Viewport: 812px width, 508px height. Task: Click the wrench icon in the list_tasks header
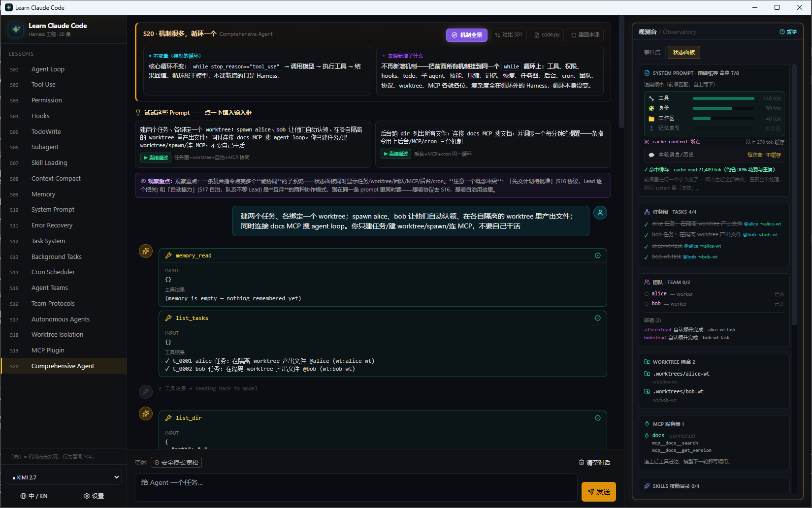(x=168, y=318)
